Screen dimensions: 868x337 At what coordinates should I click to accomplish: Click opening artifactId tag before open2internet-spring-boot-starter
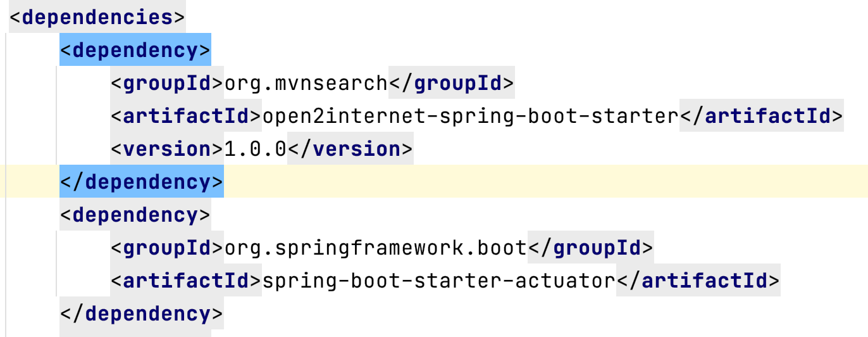click(x=187, y=116)
